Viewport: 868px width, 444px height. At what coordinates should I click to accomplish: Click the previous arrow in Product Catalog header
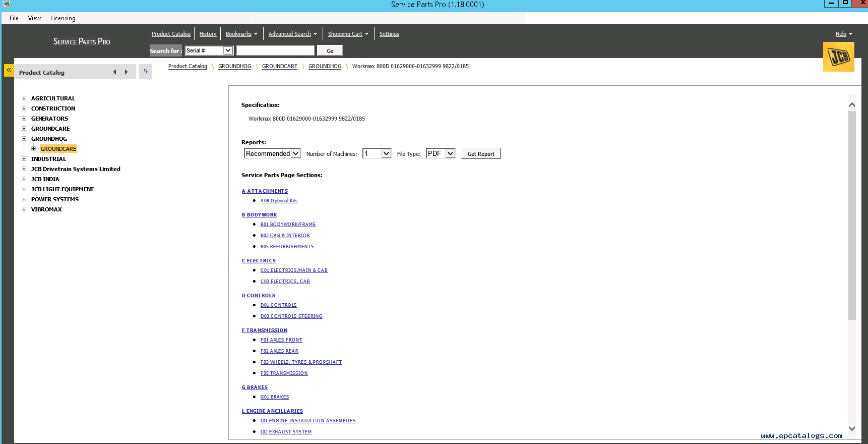(115, 72)
